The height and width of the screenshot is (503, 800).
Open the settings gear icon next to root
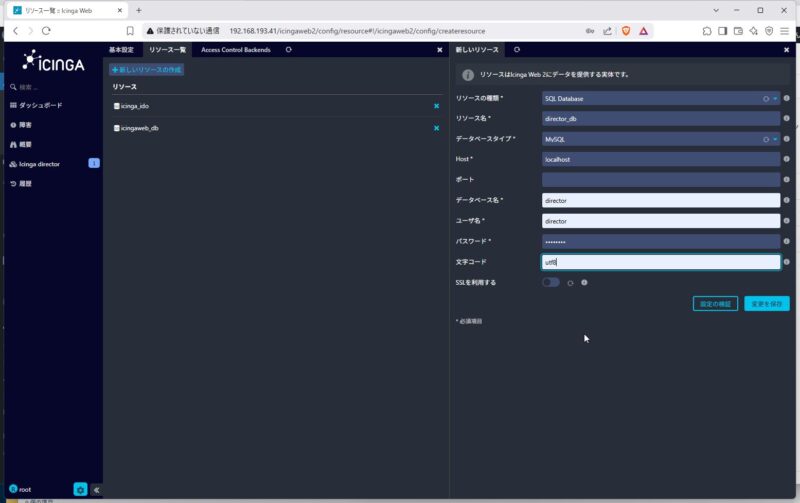pyautogui.click(x=80, y=489)
